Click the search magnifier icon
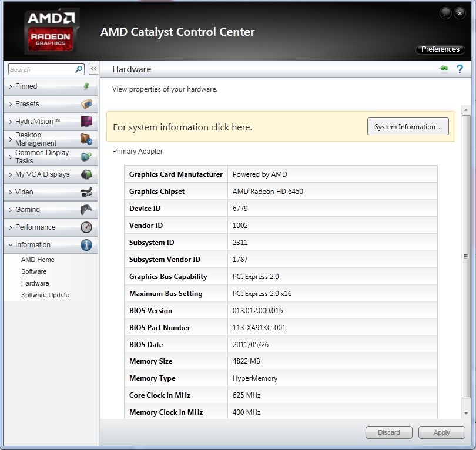Viewport: 476px width, 450px height. (x=79, y=69)
